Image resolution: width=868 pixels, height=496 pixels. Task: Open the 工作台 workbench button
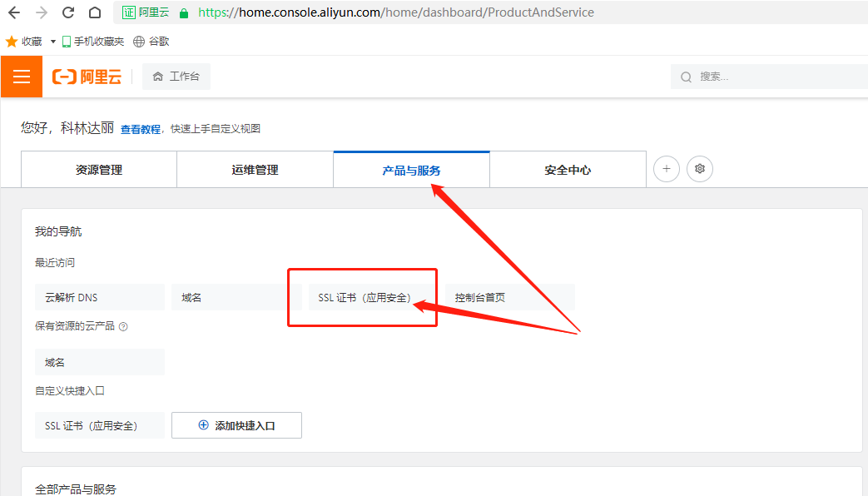(x=176, y=77)
